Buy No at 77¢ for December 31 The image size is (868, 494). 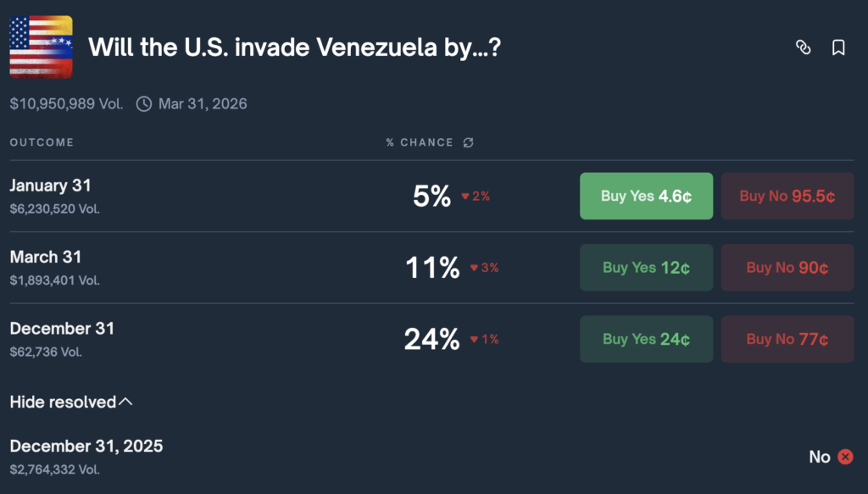(x=787, y=339)
